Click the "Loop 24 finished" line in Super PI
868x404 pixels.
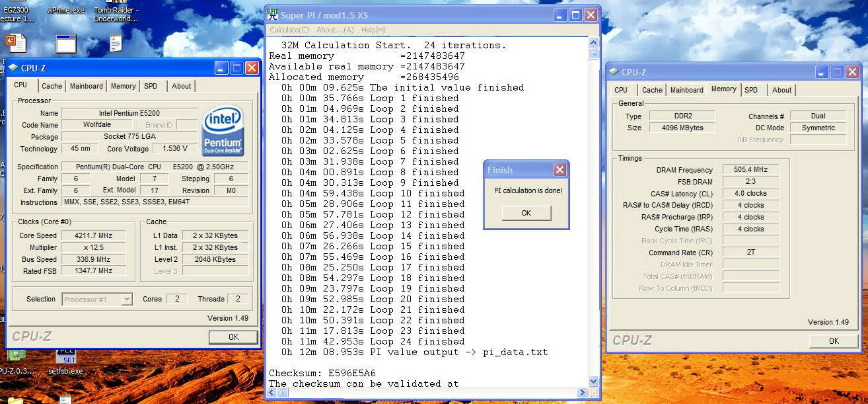373,341
